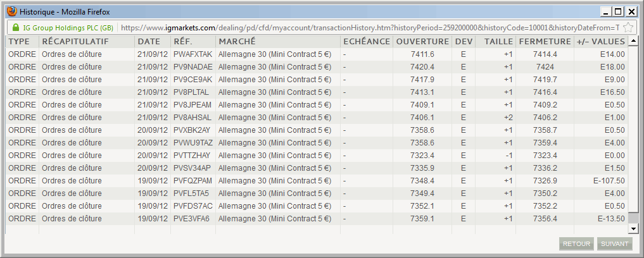Click the ECHÉANCE column header
Image resolution: width=644 pixels, height=258 pixels.
tap(367, 42)
